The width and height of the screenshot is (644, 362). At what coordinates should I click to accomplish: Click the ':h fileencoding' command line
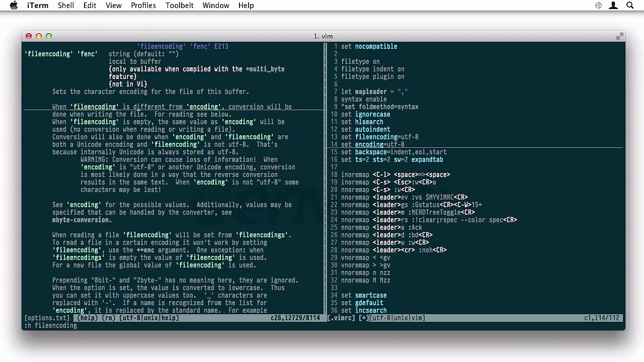pyautogui.click(x=51, y=326)
